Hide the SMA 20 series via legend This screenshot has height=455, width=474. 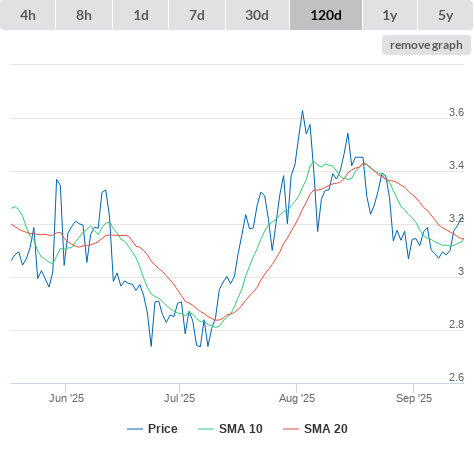point(315,429)
